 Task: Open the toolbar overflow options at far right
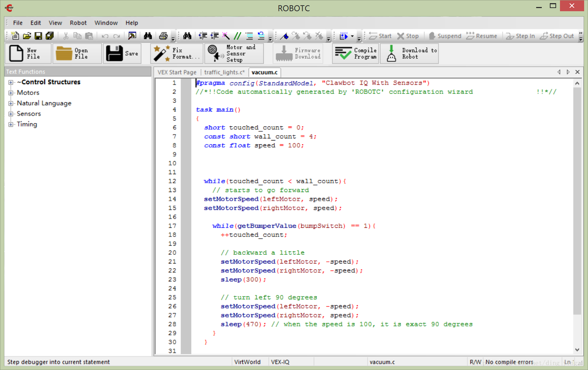click(581, 36)
